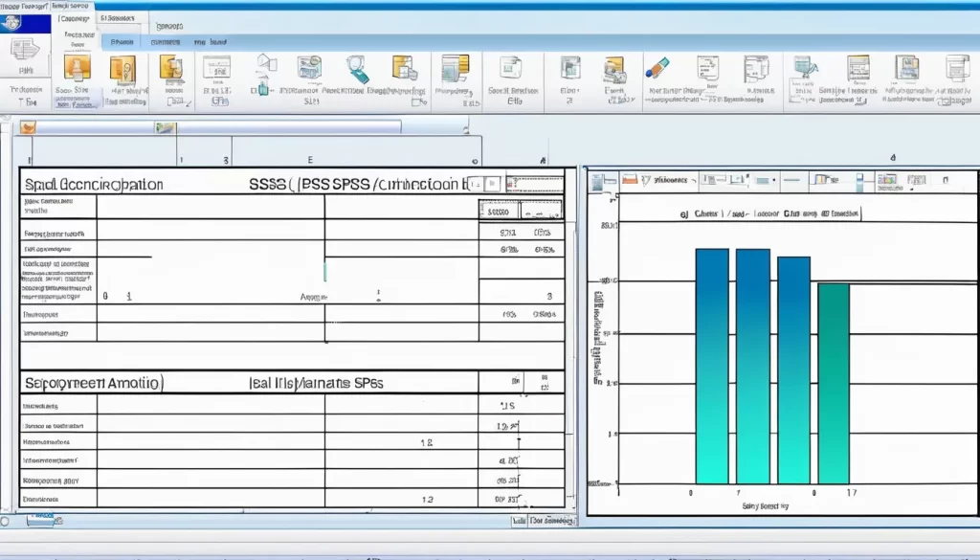Viewport: 980px width, 560px height.
Task: Click the green icon inside the formula bar
Action: [x=166, y=127]
